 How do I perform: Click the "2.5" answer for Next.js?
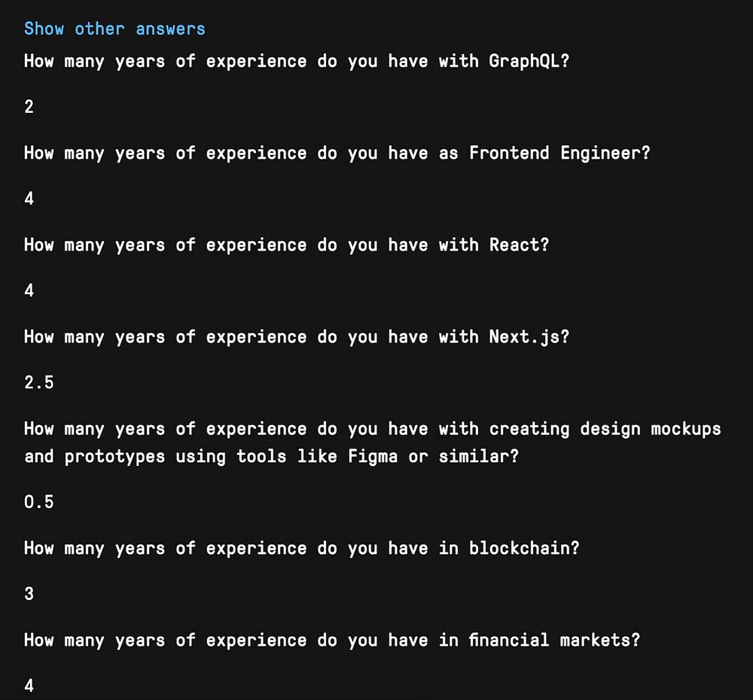(39, 382)
